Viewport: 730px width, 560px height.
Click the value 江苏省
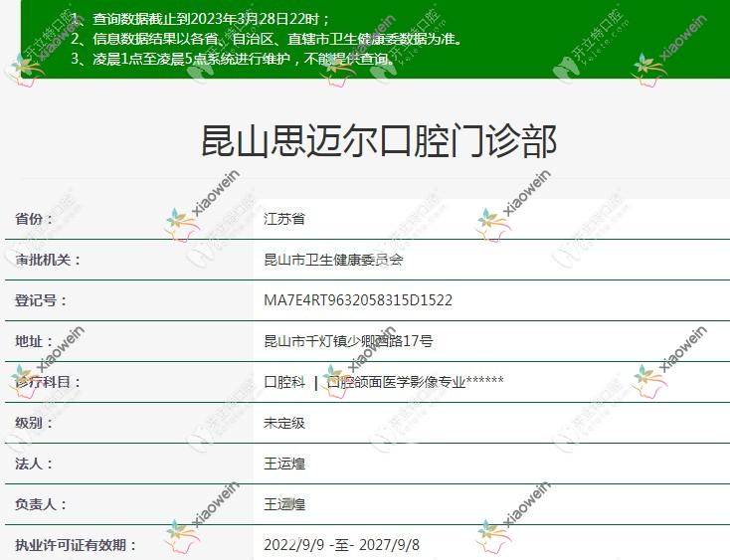284,218
